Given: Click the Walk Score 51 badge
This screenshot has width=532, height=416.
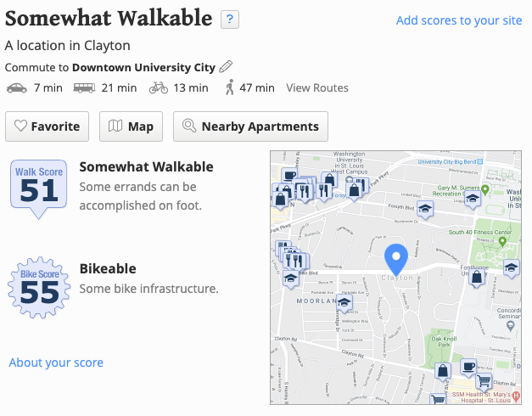Looking at the screenshot, I should pyautogui.click(x=39, y=188).
